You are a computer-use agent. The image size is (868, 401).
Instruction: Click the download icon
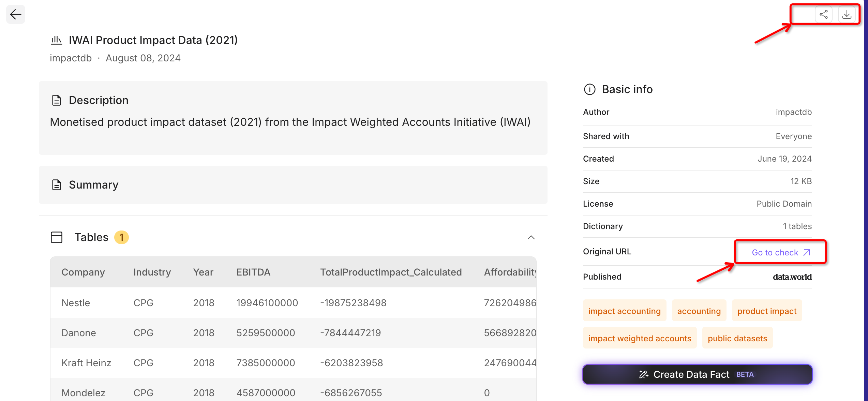(847, 14)
